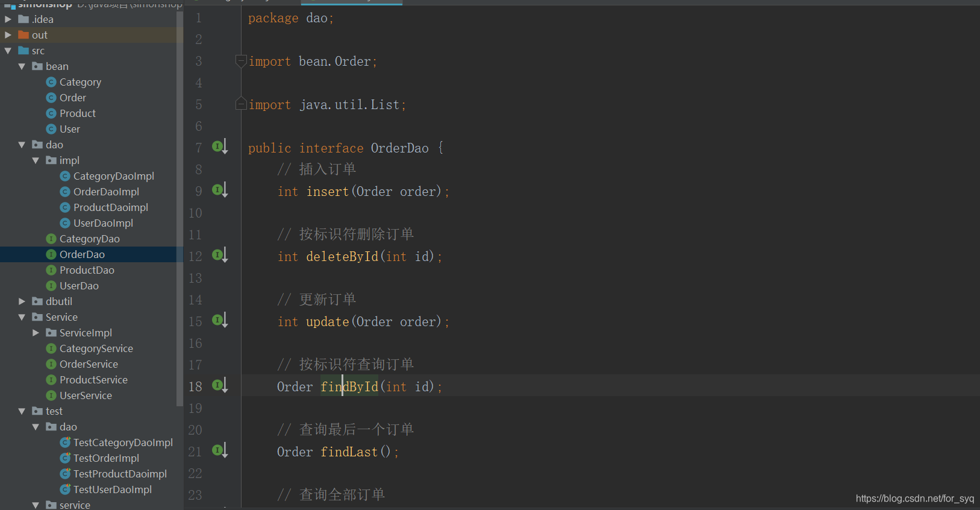
Task: Click the OrderDaoImpl class icon
Action: [65, 192]
